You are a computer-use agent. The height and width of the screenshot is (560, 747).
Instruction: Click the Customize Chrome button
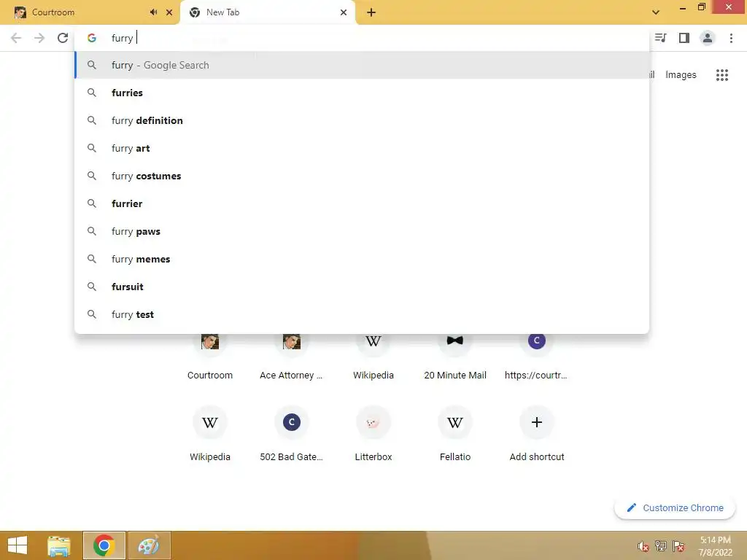coord(675,507)
